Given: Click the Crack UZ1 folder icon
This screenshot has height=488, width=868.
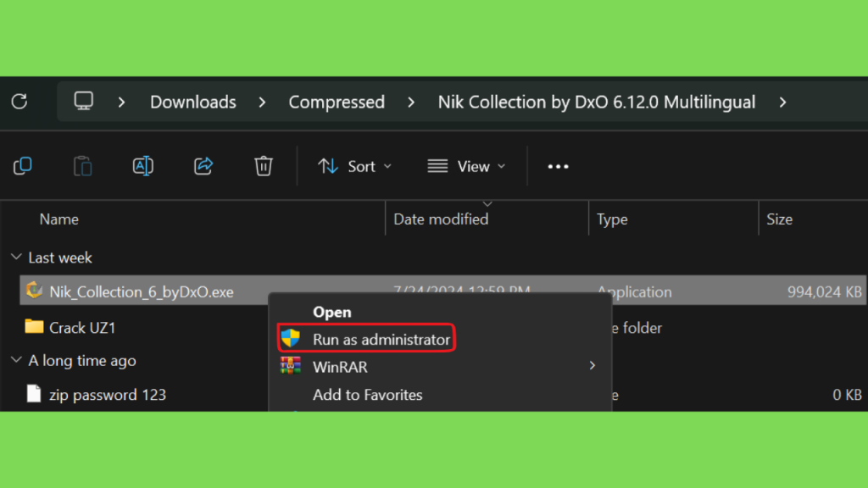Looking at the screenshot, I should pyautogui.click(x=34, y=326).
